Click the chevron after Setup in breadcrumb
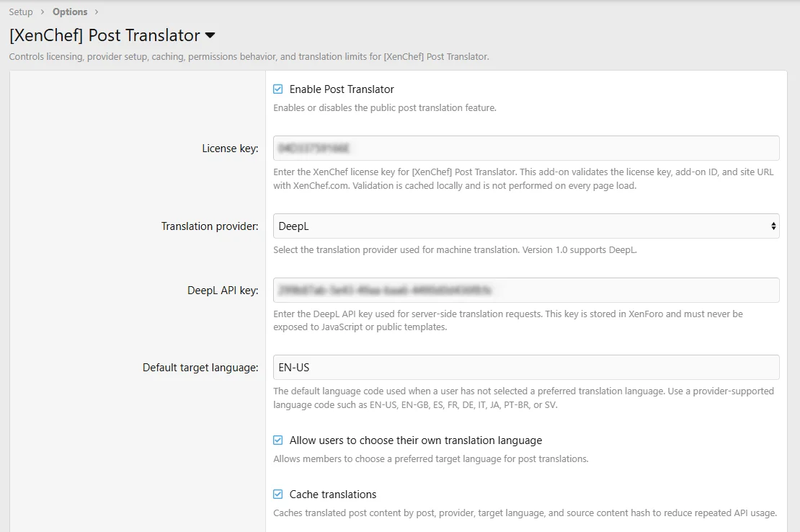 coord(43,12)
